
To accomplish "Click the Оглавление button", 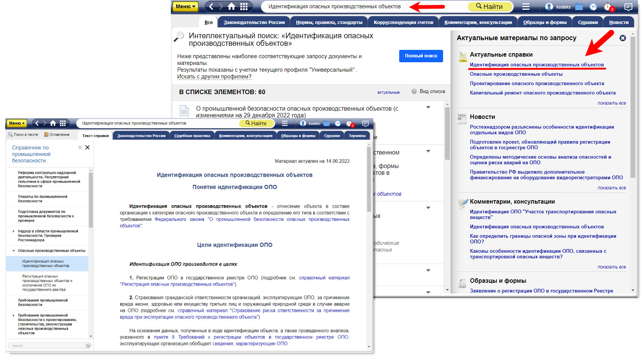I will tap(57, 135).
